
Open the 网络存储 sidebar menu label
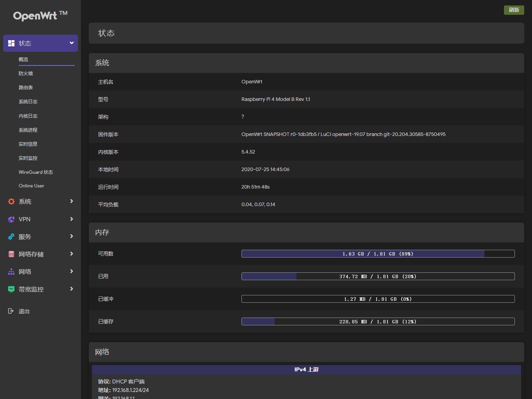coord(31,254)
